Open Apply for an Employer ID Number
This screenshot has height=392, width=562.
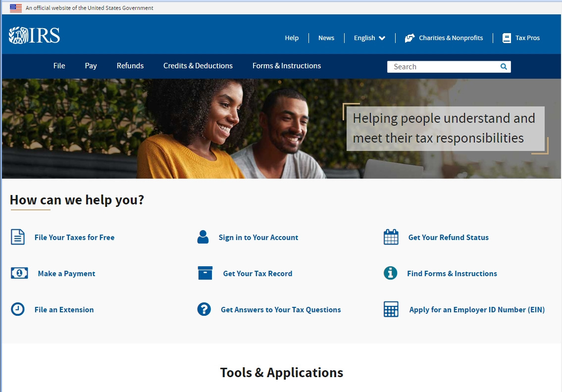pos(477,310)
